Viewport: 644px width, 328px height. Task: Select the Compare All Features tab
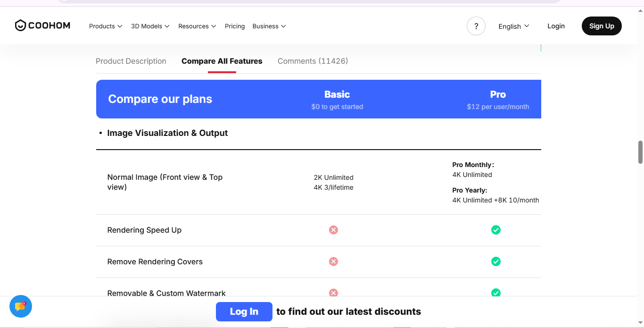pyautogui.click(x=222, y=61)
